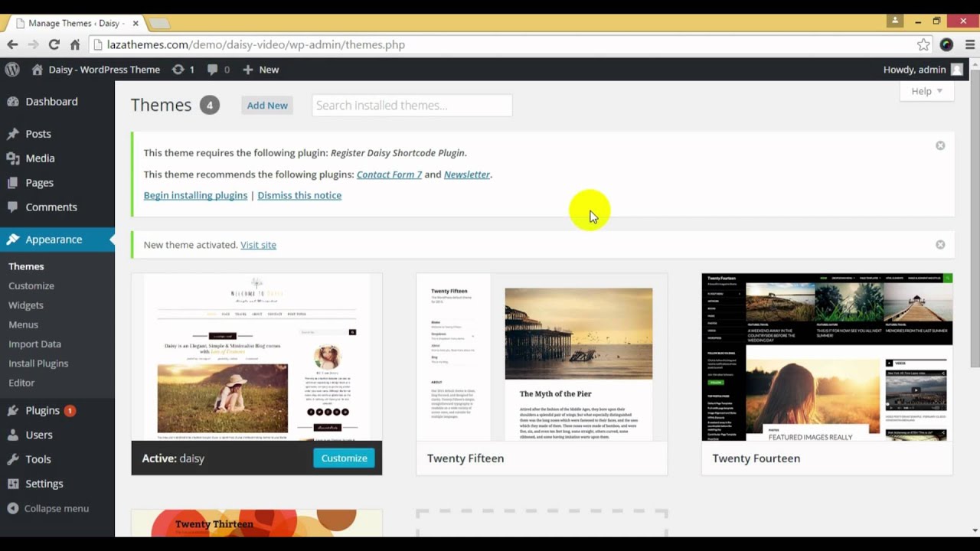This screenshot has width=980, height=551.
Task: Click the Chrome user profile button
Action: [x=894, y=21]
